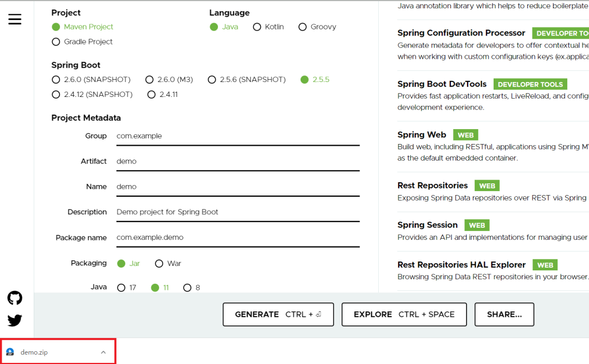Click the SHARE... button

(504, 315)
